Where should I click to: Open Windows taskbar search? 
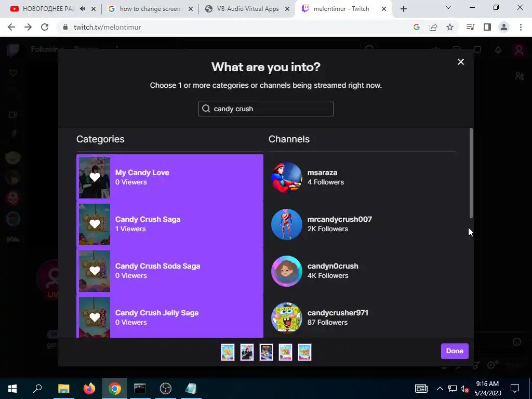pos(37,389)
